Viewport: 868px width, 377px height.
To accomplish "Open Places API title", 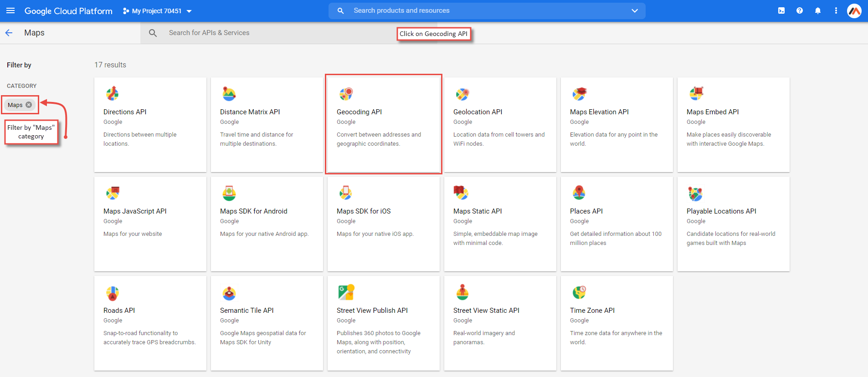I will 586,211.
